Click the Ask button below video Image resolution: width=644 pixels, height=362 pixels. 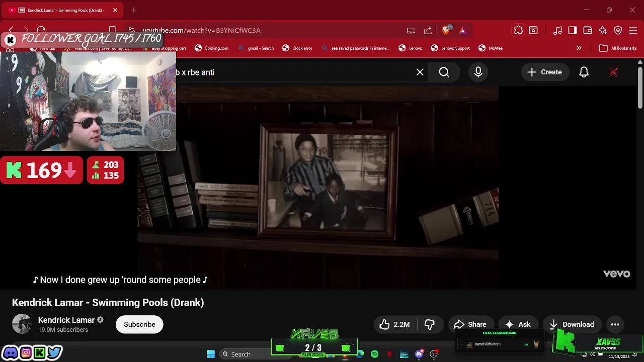[x=518, y=324]
